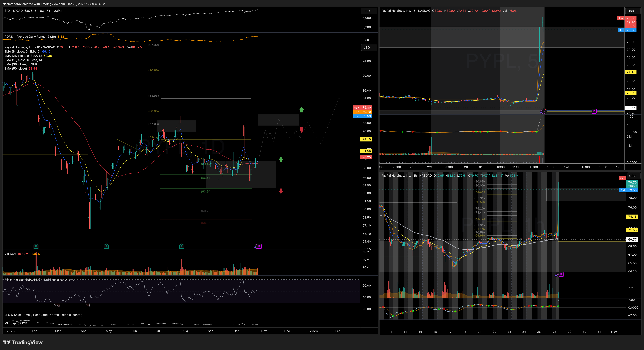Click the late-July earnings E marker on daily chart
Image resolution: width=644 pixels, height=350 pixels.
point(181,246)
